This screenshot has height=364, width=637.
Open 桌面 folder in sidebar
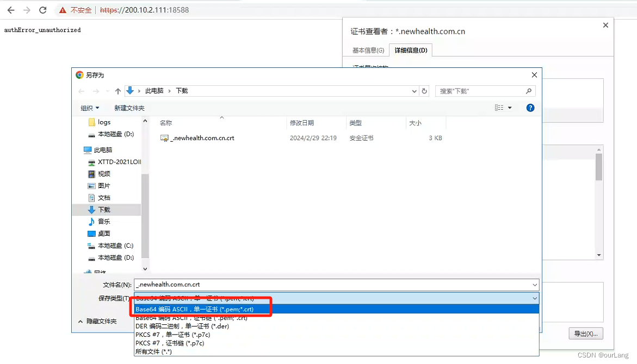[99, 234]
